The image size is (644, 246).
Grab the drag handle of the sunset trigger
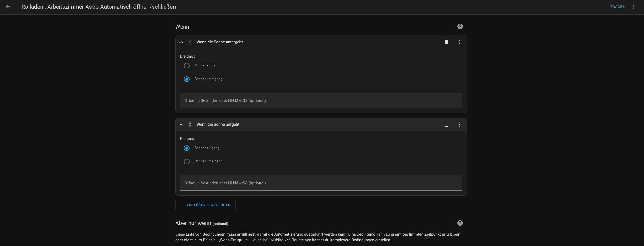pyautogui.click(x=446, y=42)
